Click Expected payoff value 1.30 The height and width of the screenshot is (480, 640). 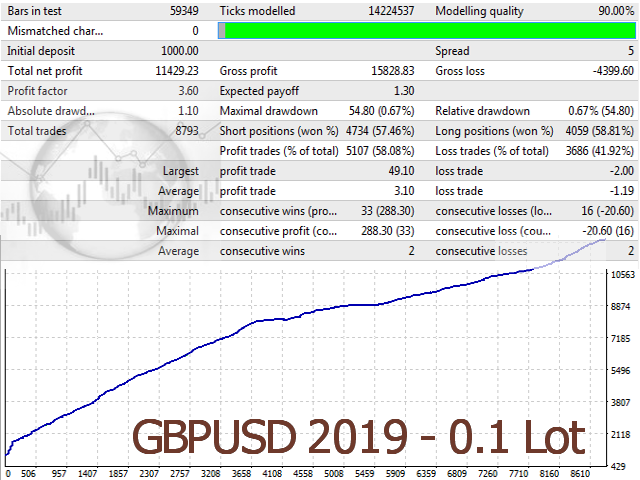click(x=404, y=91)
